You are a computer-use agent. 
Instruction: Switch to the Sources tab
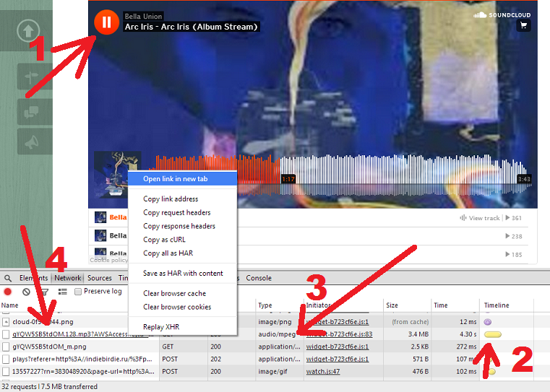[x=100, y=278]
